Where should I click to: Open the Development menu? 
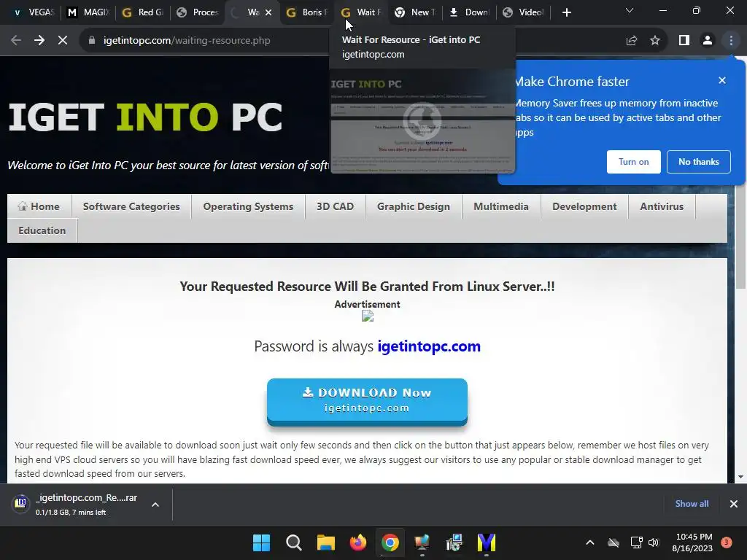(x=584, y=206)
